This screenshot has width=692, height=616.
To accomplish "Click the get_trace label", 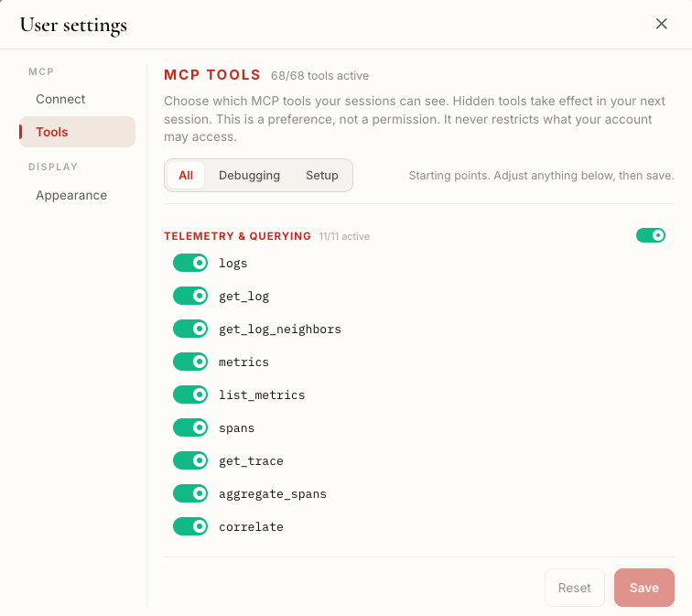I will point(251,461).
